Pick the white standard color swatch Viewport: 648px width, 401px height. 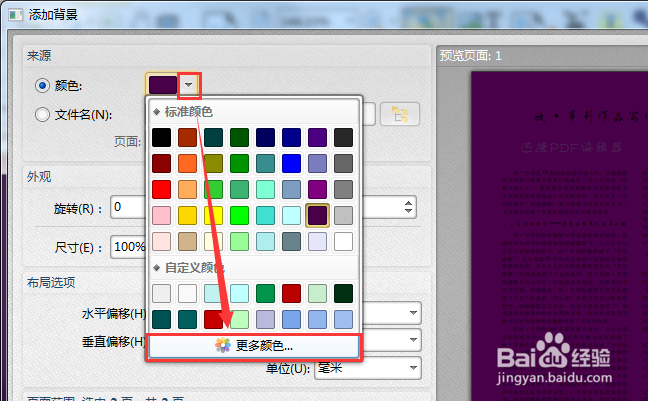click(343, 241)
